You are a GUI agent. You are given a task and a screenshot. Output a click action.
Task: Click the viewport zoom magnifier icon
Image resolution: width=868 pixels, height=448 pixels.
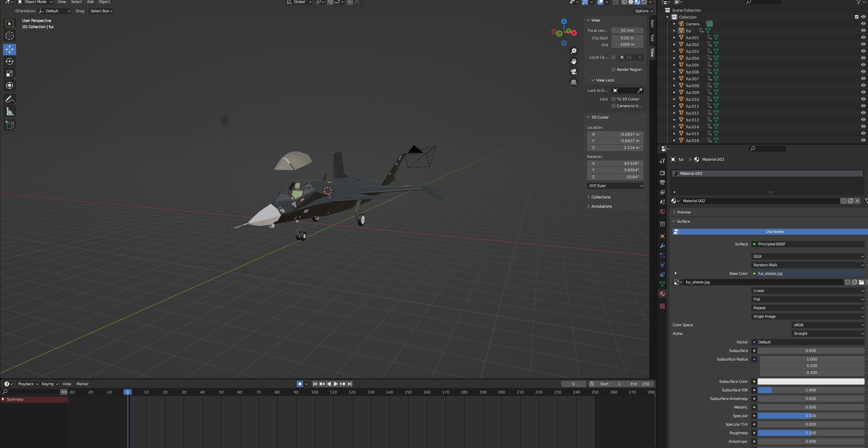click(574, 51)
